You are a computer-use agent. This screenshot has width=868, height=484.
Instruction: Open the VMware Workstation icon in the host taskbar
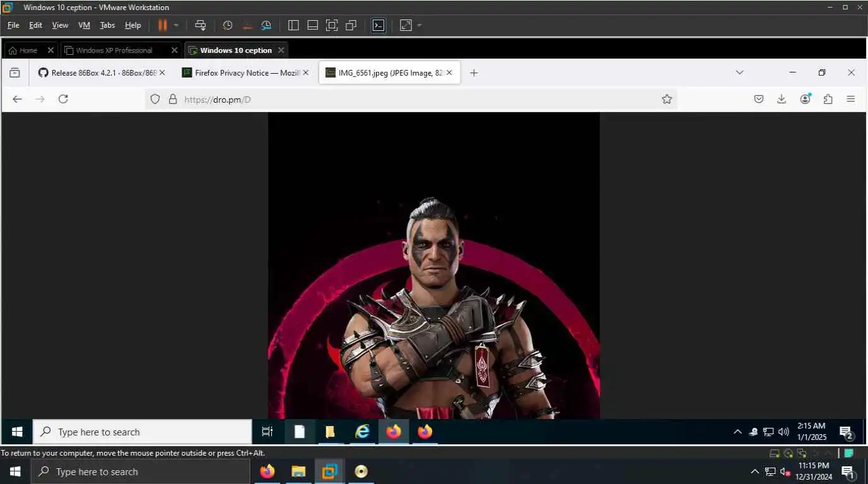pos(329,471)
